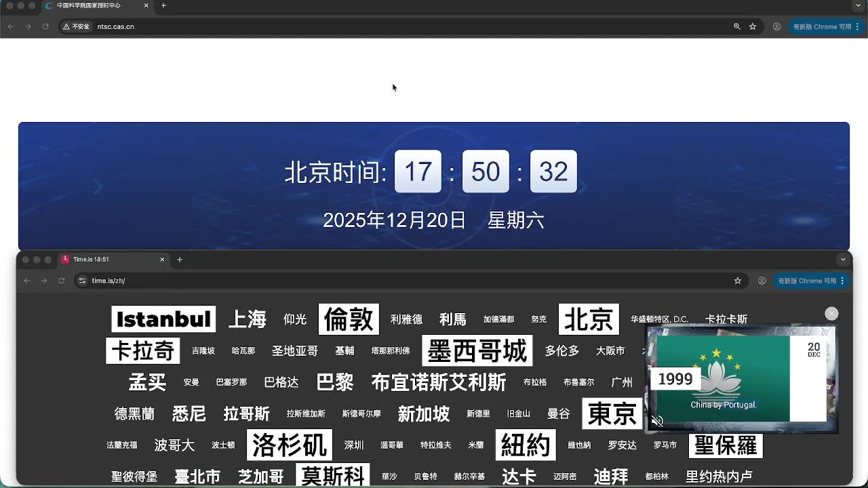868x488 pixels.
Task: Open profile icon in Time.is window
Action: (x=762, y=281)
